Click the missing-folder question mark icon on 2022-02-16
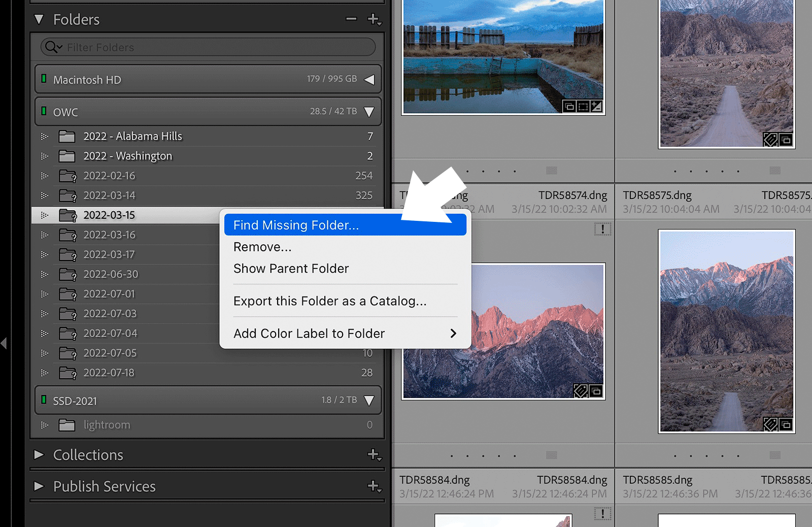 tap(74, 177)
